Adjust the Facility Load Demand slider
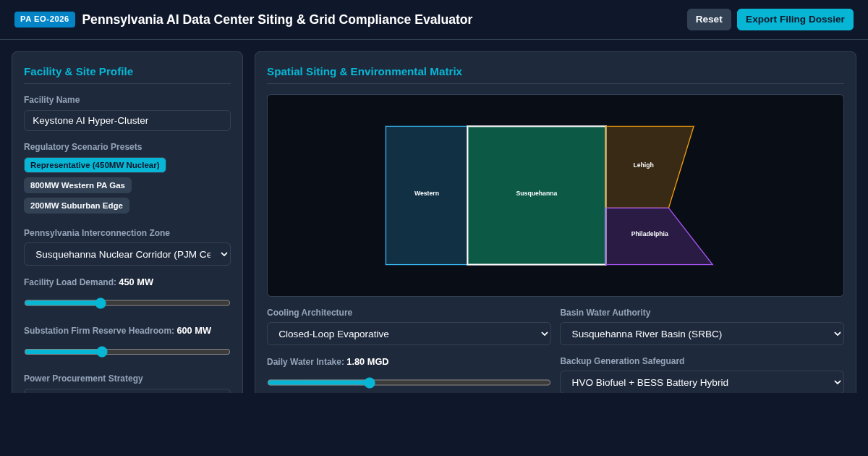 click(x=127, y=303)
